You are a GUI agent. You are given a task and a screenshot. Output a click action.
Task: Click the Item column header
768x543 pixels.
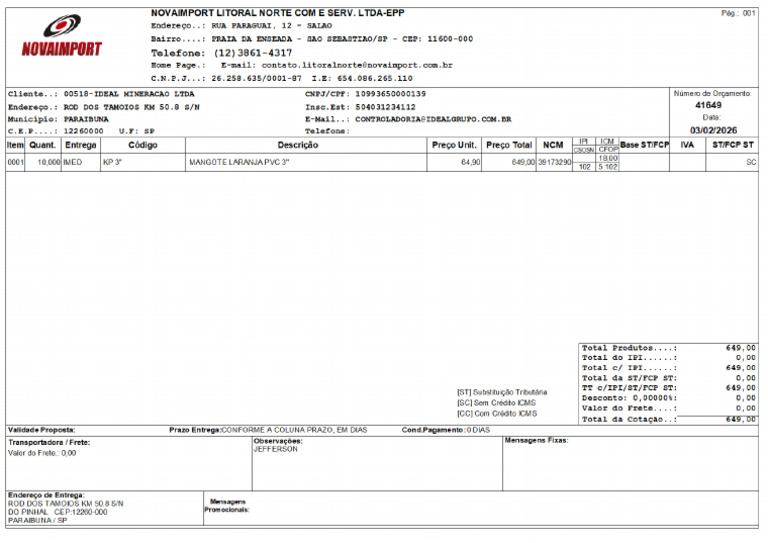point(15,145)
